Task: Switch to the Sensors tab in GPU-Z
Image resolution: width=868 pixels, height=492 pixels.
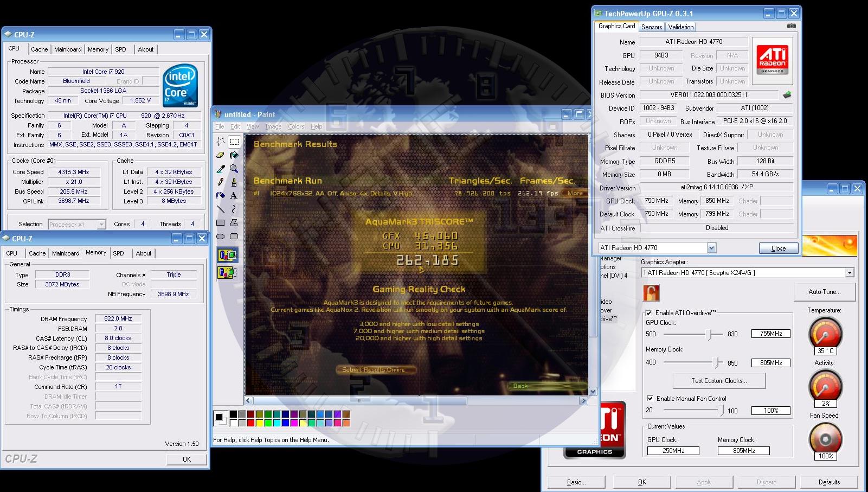Action: (x=652, y=27)
